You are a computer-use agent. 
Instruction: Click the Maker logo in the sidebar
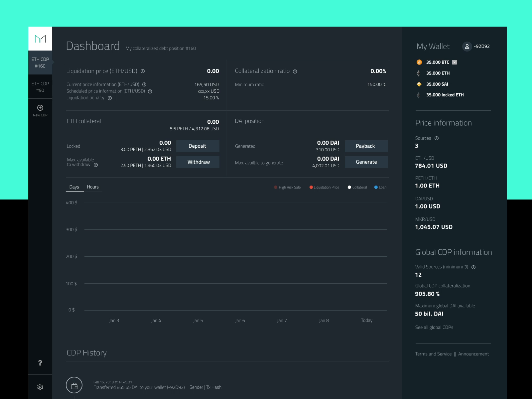tap(40, 39)
